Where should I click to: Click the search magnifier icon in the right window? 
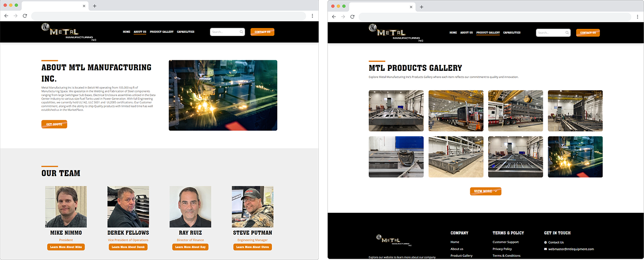tap(567, 33)
